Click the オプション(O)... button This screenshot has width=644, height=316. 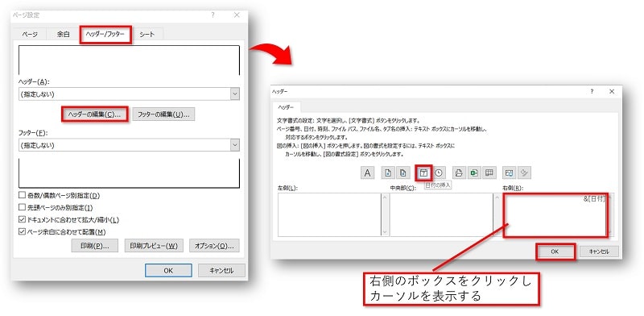point(214,246)
